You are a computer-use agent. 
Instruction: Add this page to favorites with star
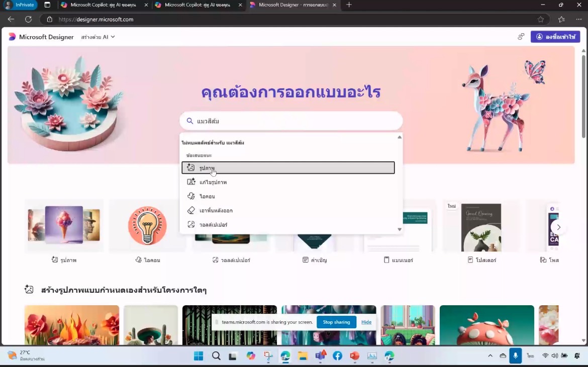[540, 19]
